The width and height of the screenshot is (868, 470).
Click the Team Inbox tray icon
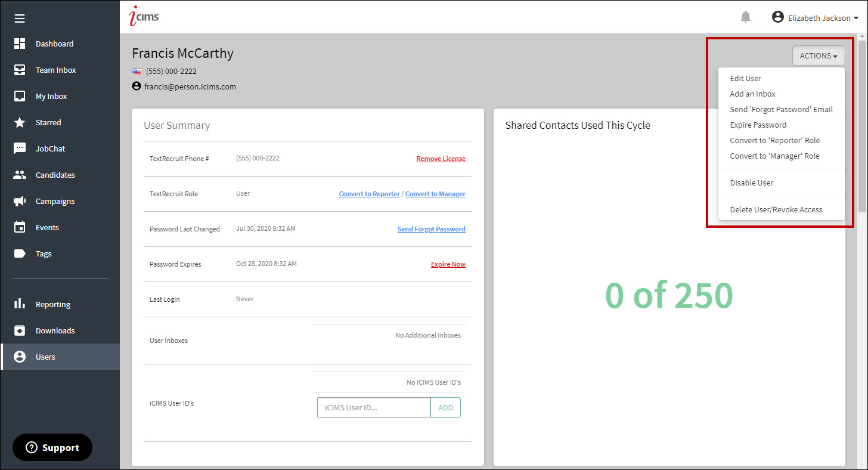tap(20, 70)
